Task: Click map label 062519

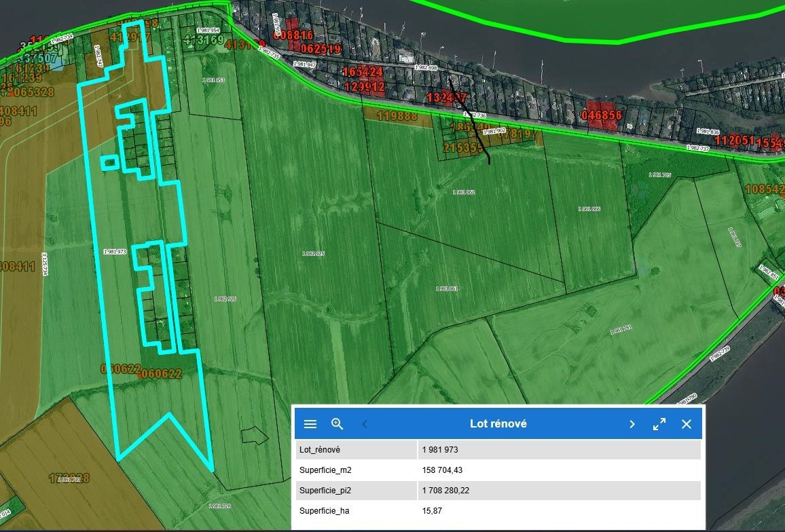Action: click(320, 49)
